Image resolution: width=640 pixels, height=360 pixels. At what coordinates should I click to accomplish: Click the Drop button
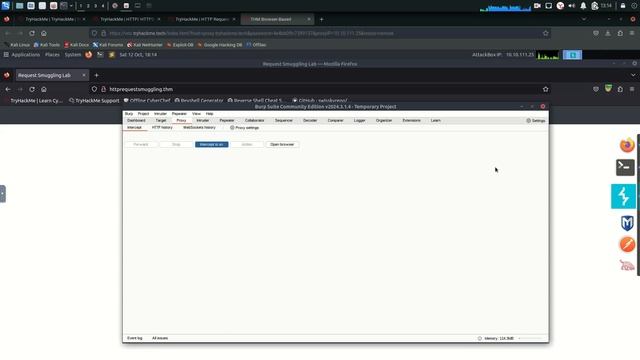176,144
